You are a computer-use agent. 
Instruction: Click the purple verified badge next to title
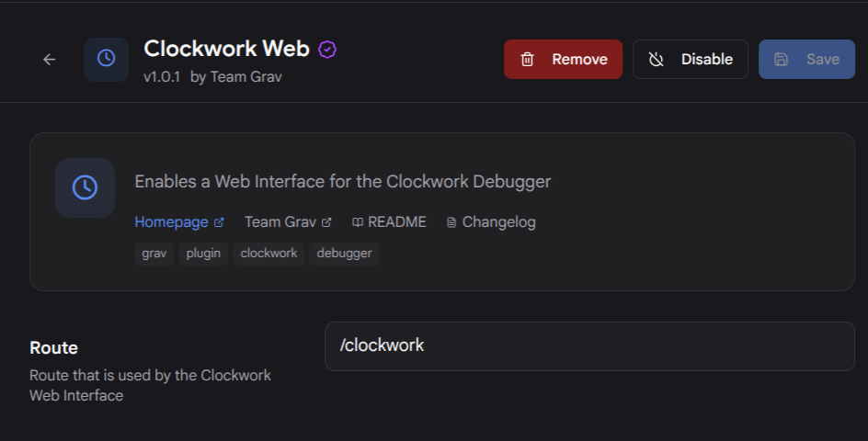click(327, 50)
